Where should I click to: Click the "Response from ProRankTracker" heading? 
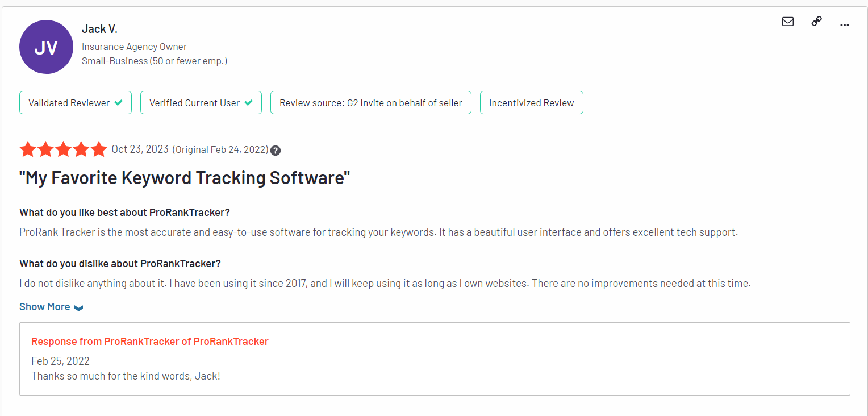click(x=150, y=342)
